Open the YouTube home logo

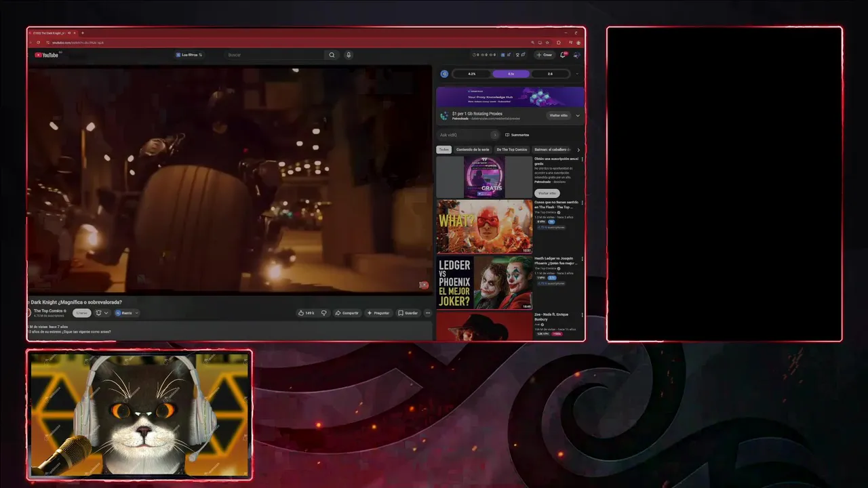coord(47,55)
